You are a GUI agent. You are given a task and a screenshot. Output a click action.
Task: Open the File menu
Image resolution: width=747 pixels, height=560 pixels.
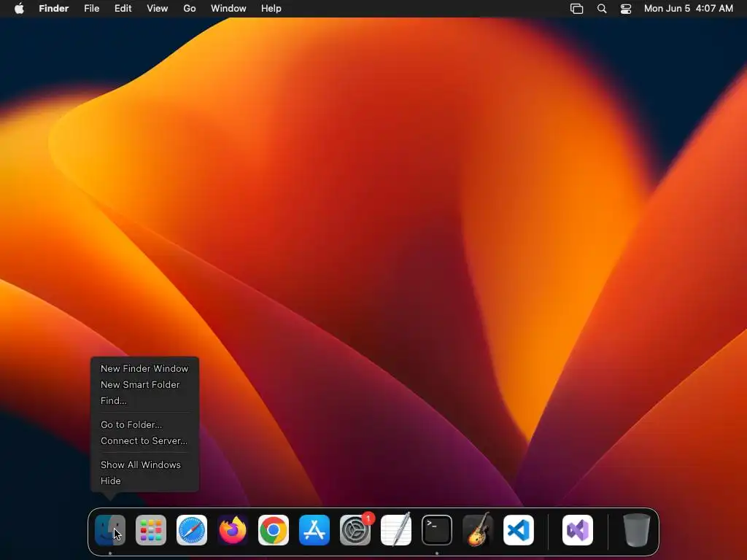click(91, 9)
